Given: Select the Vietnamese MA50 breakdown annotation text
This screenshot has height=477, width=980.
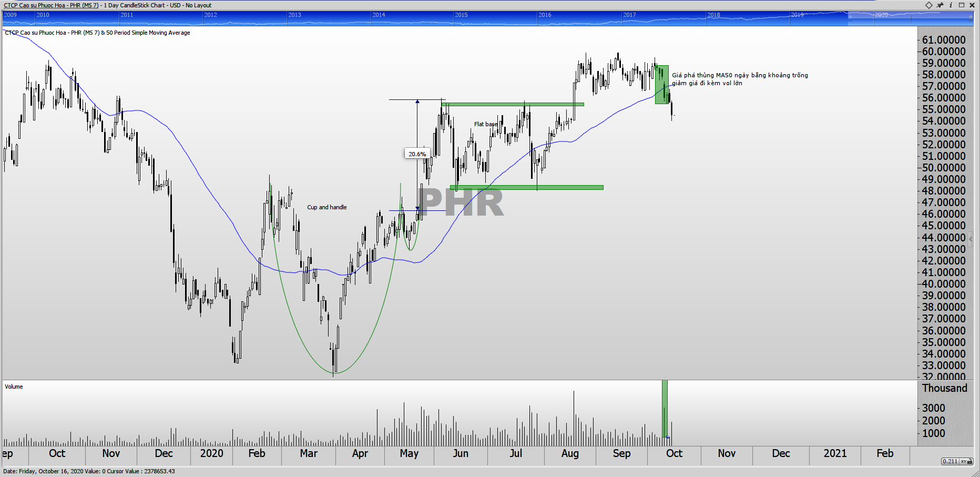Looking at the screenshot, I should coord(739,79).
